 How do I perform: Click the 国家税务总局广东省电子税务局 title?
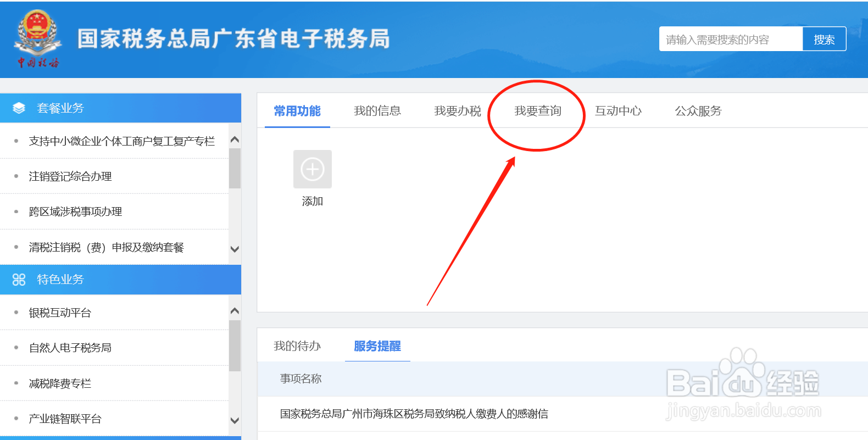[233, 38]
